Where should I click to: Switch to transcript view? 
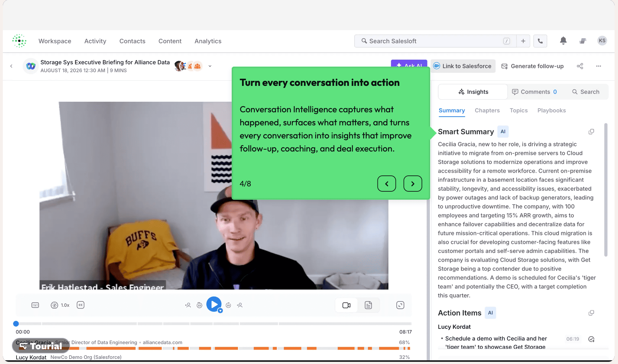[x=368, y=305]
